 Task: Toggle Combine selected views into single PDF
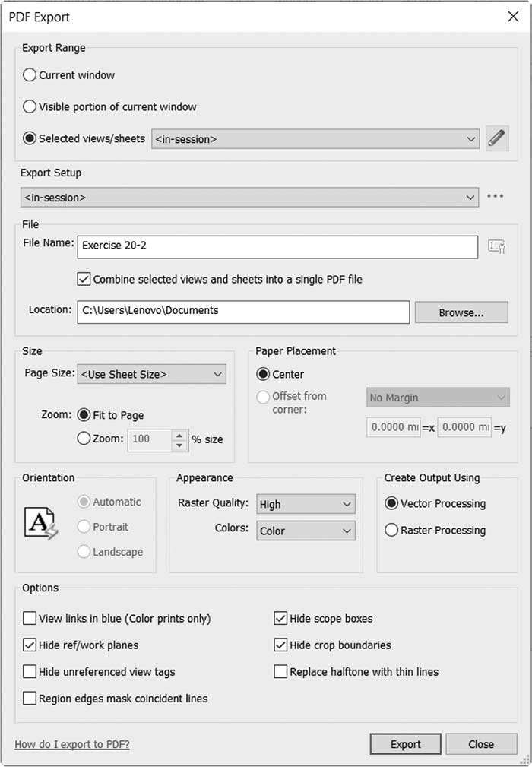click(x=84, y=279)
